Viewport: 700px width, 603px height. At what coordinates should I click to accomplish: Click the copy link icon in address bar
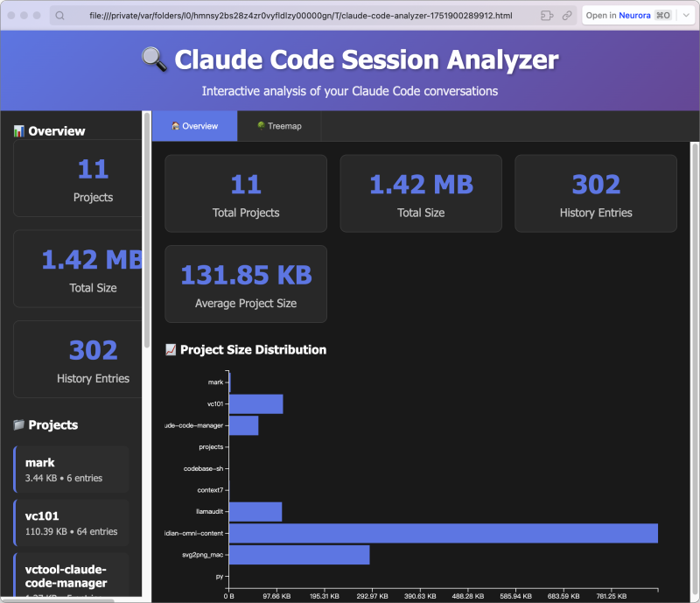click(x=567, y=16)
